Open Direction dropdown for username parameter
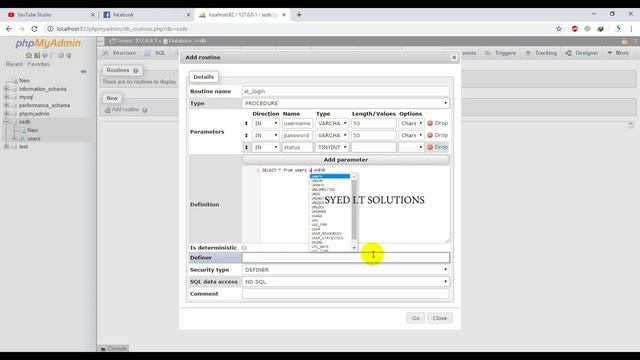Viewport: 640px width, 360px height. 265,123
